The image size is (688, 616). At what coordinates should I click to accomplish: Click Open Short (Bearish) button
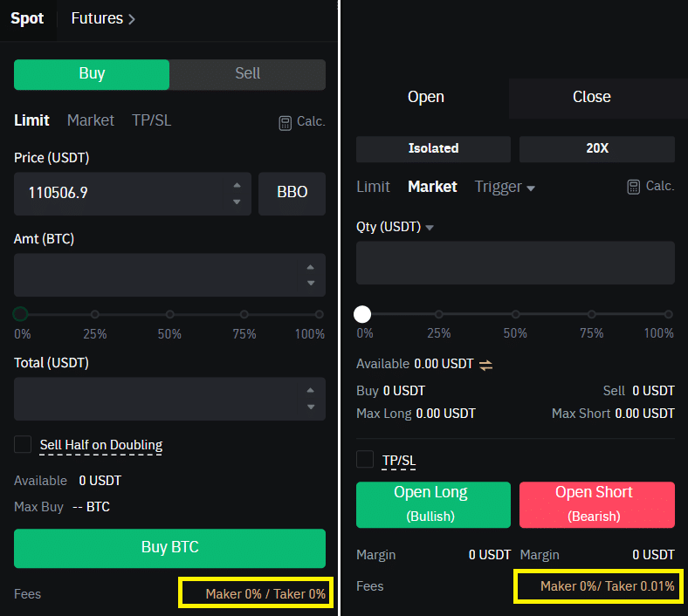pos(597,504)
